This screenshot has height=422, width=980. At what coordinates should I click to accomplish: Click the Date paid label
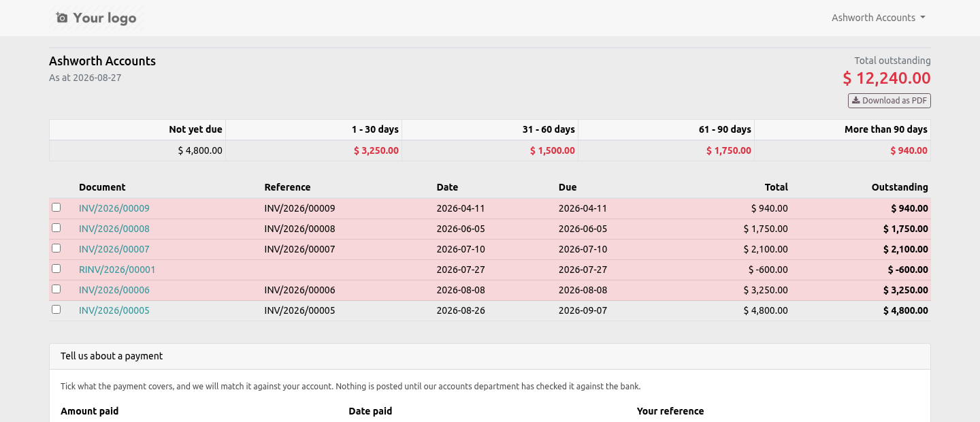click(x=370, y=411)
